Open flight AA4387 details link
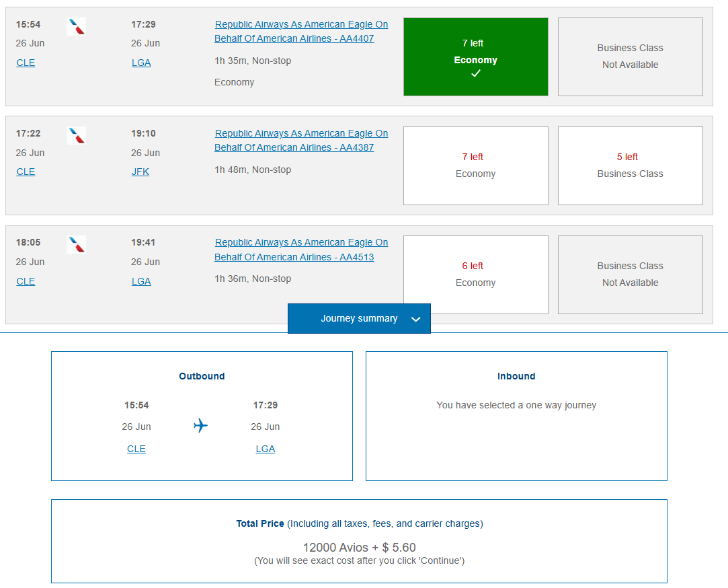This screenshot has width=728, height=588. (x=301, y=141)
